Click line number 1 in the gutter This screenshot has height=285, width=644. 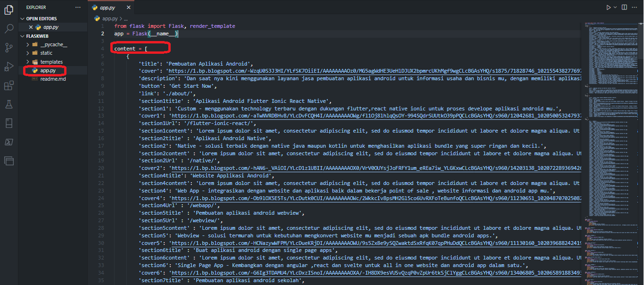[x=103, y=26]
